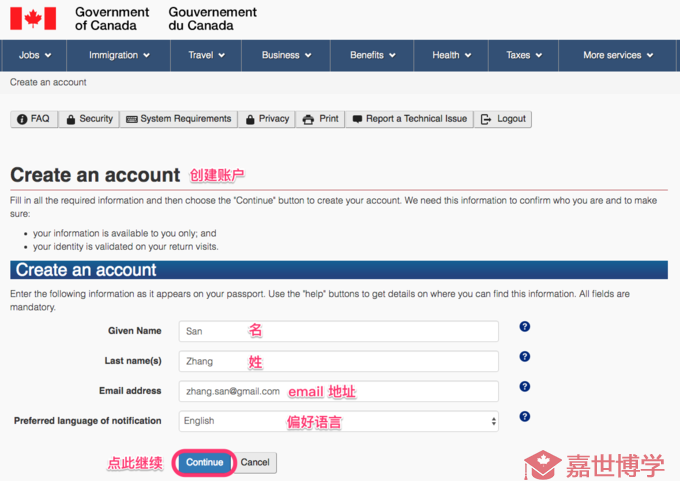680x481 pixels.
Task: Log out using the Logout button
Action: pyautogui.click(x=503, y=119)
